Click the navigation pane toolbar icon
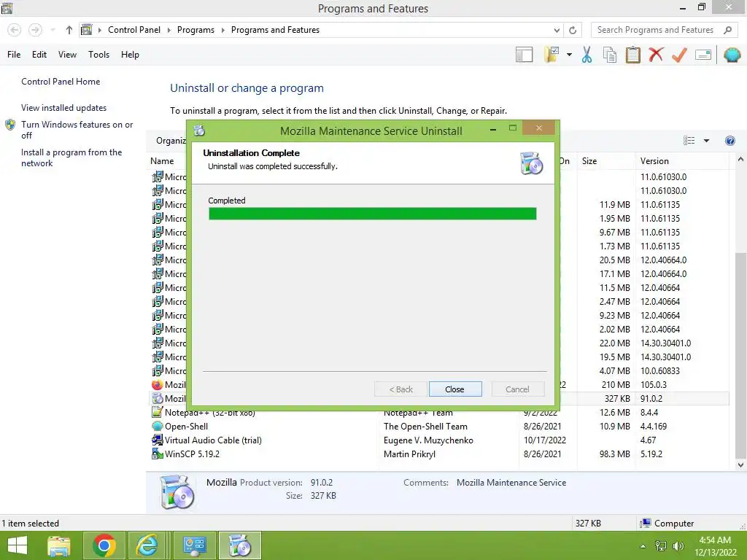Screen dimensions: 747x560 coord(524,55)
